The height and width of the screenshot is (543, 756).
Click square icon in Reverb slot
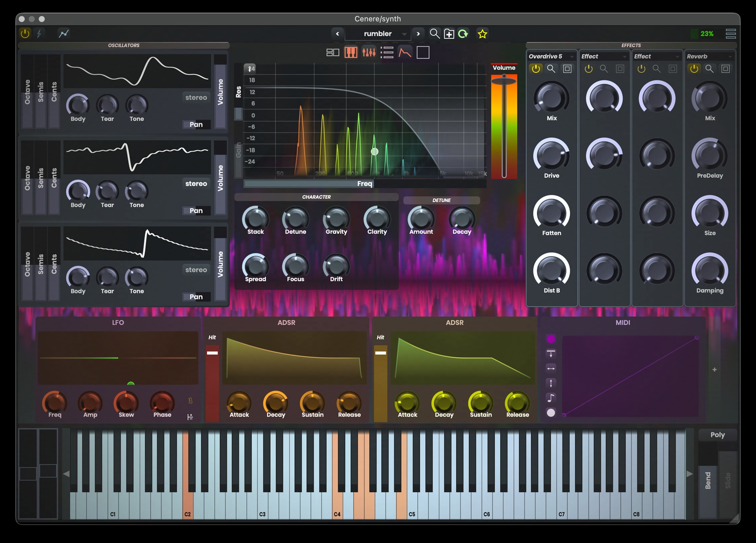[725, 69]
